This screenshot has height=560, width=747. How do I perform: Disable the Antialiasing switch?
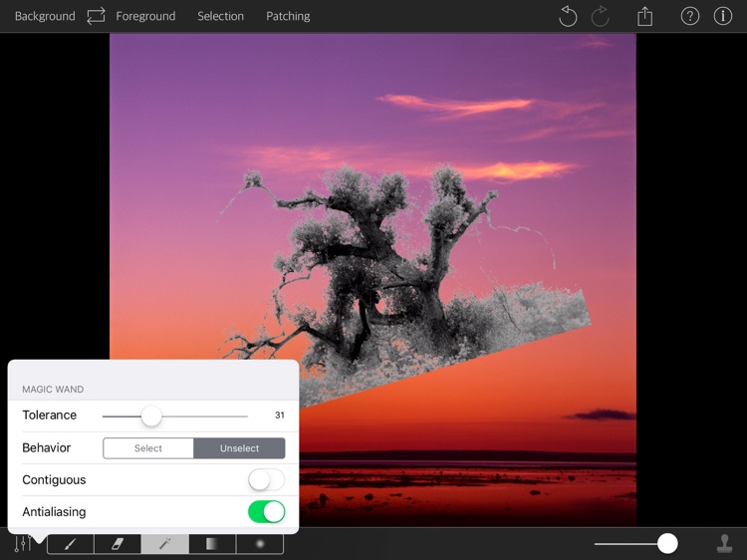tap(266, 512)
